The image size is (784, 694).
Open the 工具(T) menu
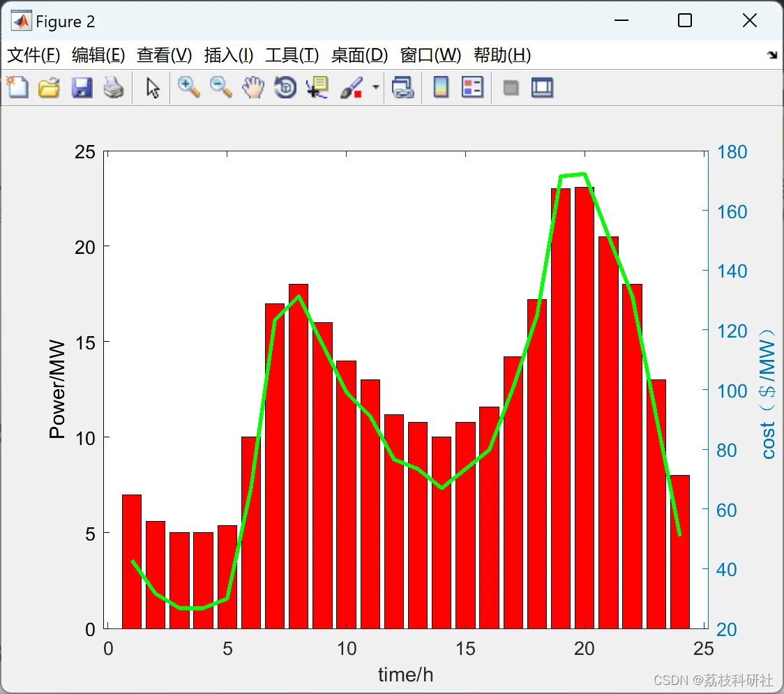pyautogui.click(x=292, y=55)
